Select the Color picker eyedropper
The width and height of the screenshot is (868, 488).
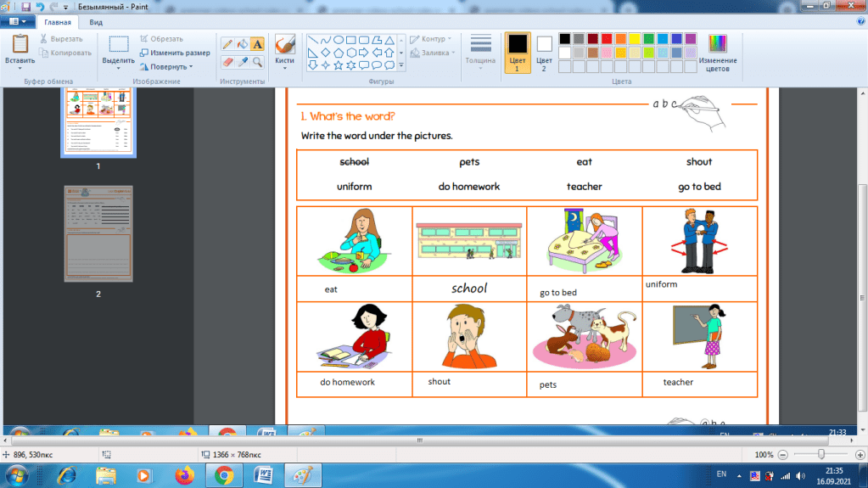click(242, 62)
